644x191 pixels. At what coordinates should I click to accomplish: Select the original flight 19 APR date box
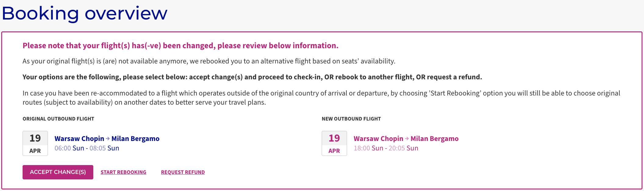click(35, 143)
